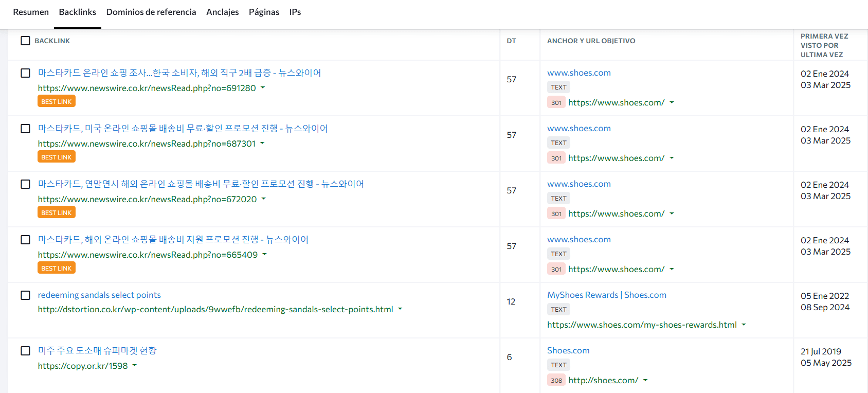
Task: Click the BEST LINK badge under no=665409
Action: pyautogui.click(x=57, y=268)
